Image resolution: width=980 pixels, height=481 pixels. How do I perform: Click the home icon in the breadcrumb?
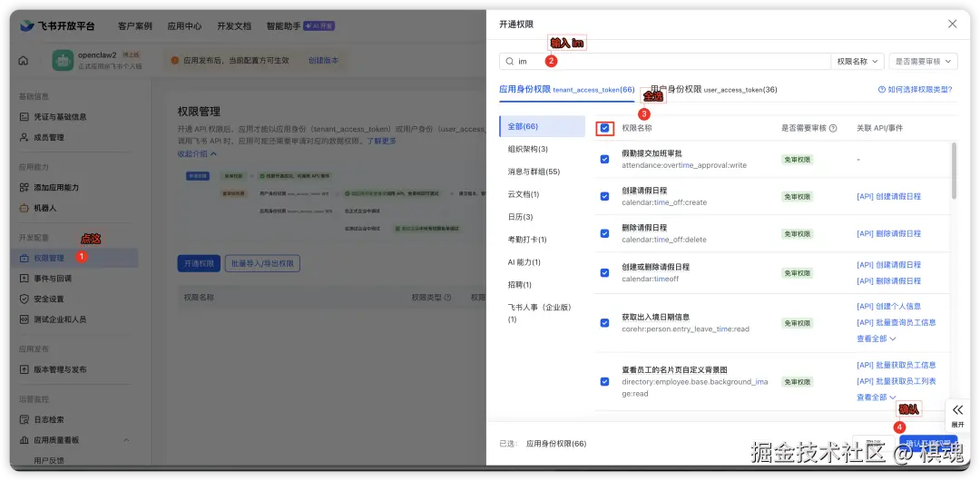[x=24, y=61]
